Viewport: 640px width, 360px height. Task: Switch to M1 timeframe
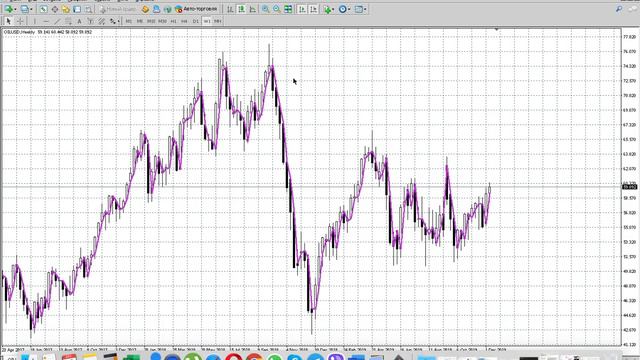point(129,21)
